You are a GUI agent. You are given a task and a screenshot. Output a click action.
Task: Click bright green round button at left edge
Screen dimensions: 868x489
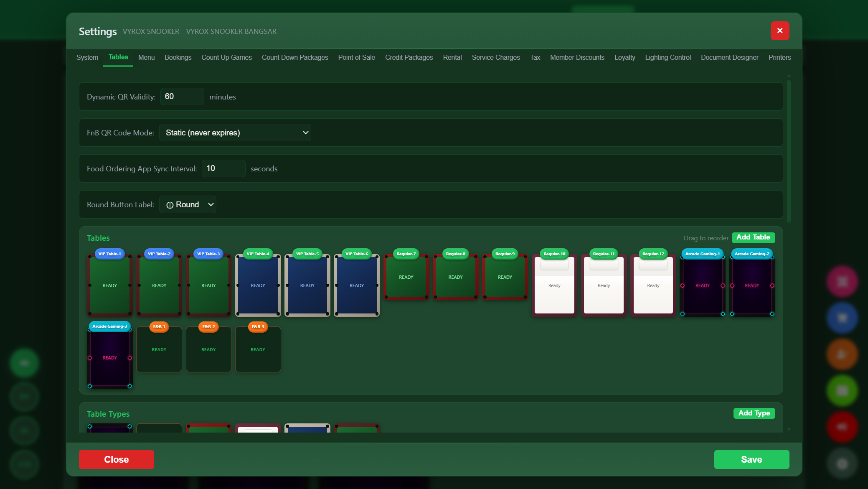pyautogui.click(x=24, y=363)
